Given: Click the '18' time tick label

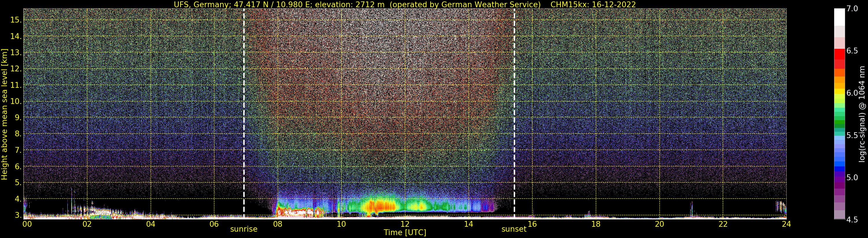Looking at the screenshot, I should click(596, 224).
